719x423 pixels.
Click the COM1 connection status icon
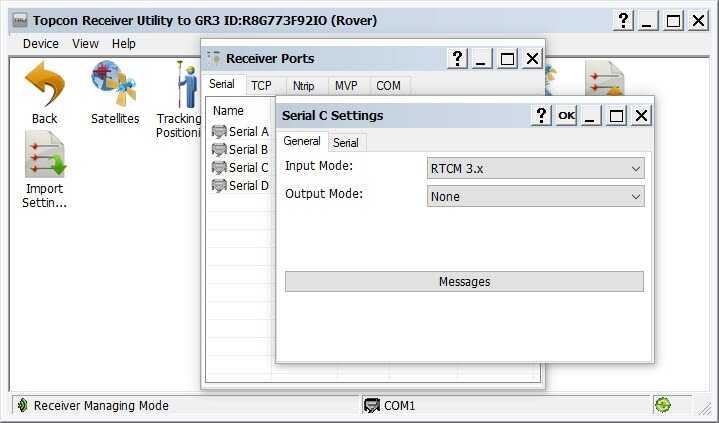372,406
